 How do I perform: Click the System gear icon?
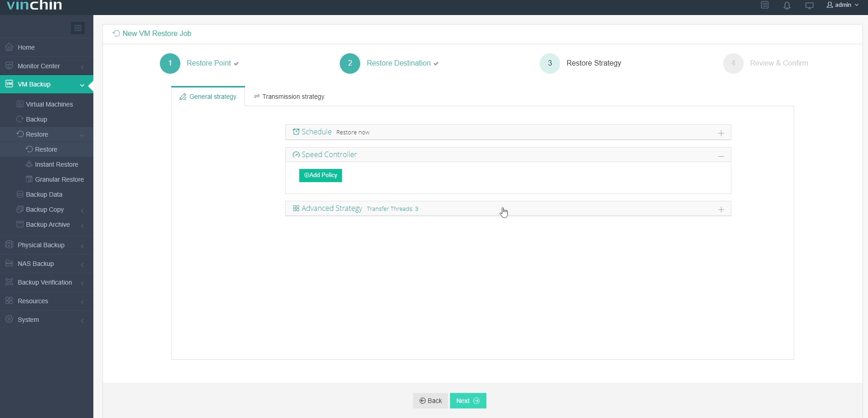pos(9,319)
